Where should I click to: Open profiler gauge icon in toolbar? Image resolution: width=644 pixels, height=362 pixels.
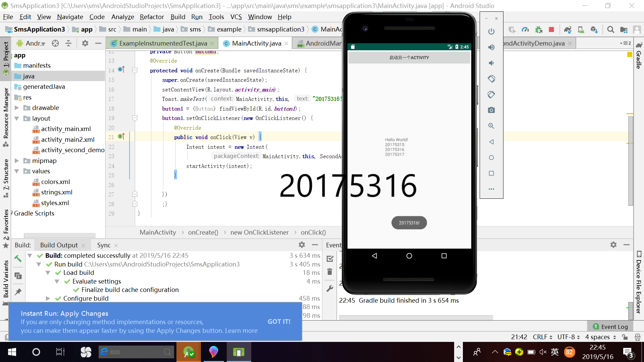(x=525, y=29)
